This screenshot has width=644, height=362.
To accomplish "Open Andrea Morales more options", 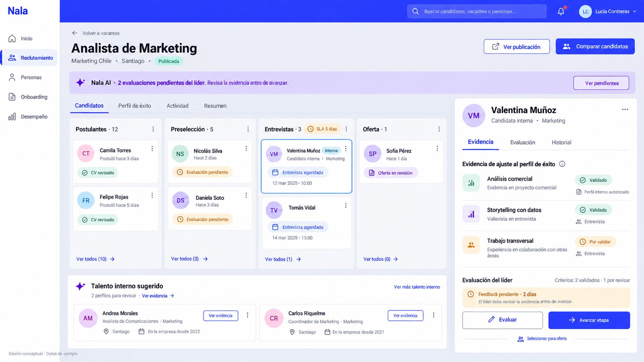I will [247, 315].
